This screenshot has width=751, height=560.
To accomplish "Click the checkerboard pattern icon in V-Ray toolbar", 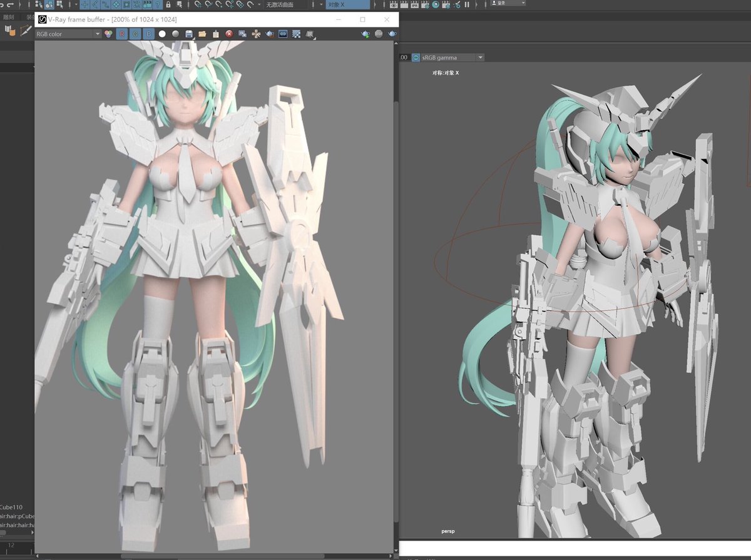I will [x=296, y=34].
